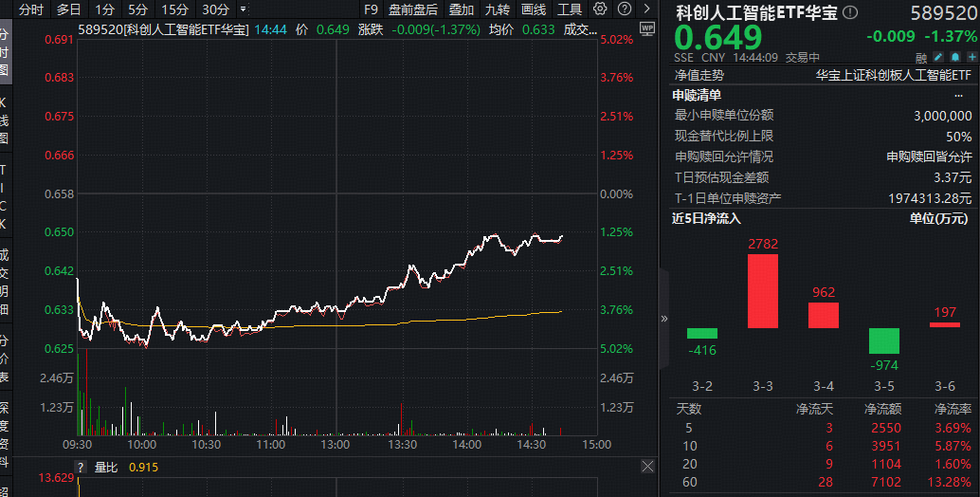The height and width of the screenshot is (497, 980).
Task: Click the 3-5 green bar -974
Action: click(x=883, y=341)
